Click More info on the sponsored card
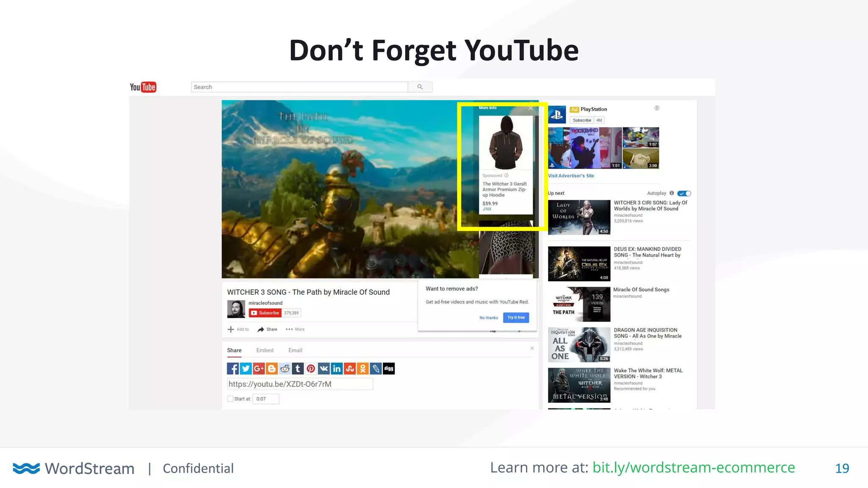Viewport: 868px width, 488px height. click(x=487, y=108)
